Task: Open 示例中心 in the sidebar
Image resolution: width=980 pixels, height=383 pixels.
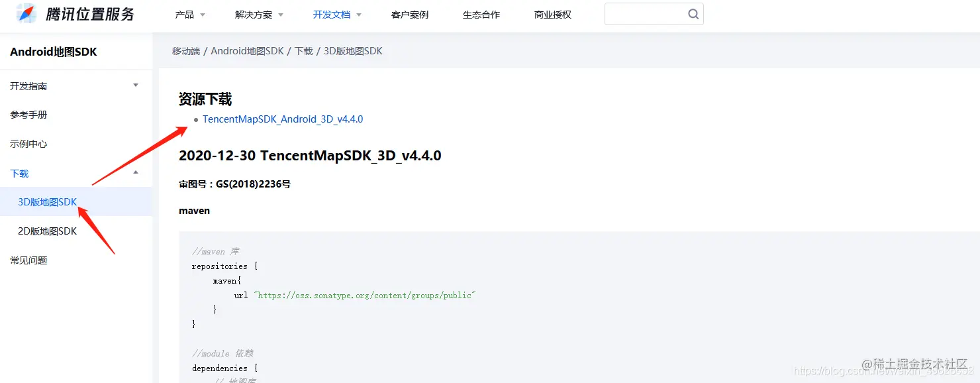Action: (x=28, y=144)
